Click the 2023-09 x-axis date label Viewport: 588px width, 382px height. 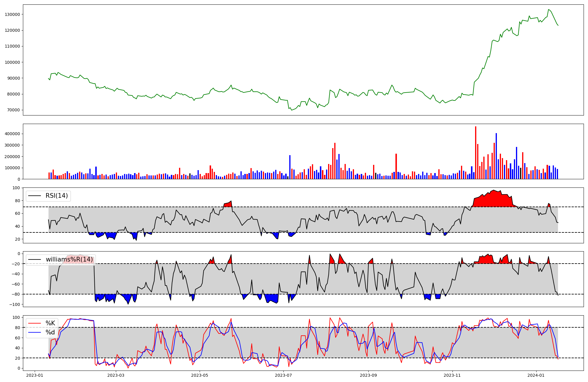coord(368,375)
